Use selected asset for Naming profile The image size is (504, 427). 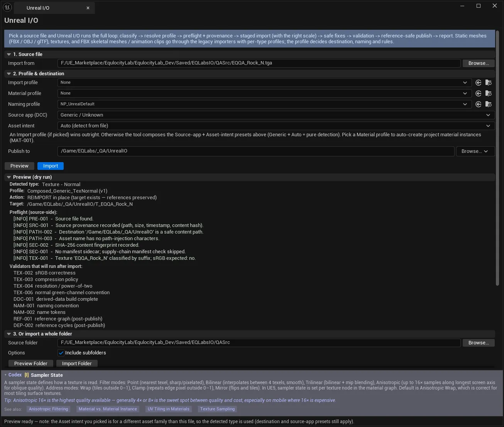point(479,104)
